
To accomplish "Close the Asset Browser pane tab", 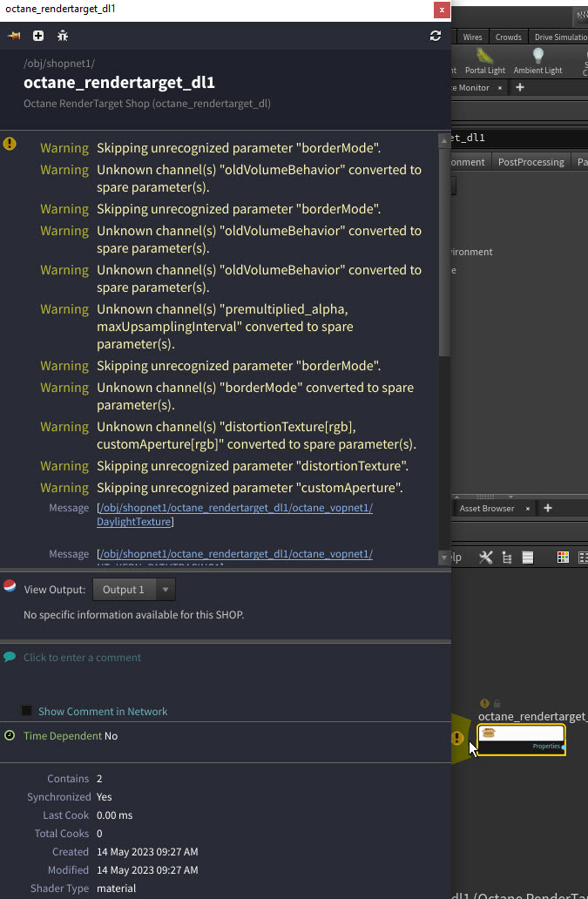I will [x=528, y=509].
